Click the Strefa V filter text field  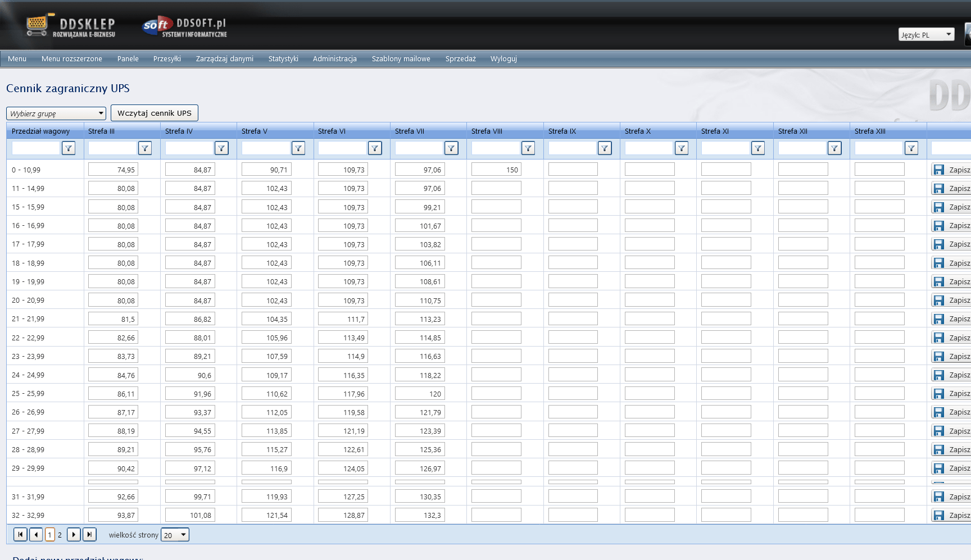(266, 148)
